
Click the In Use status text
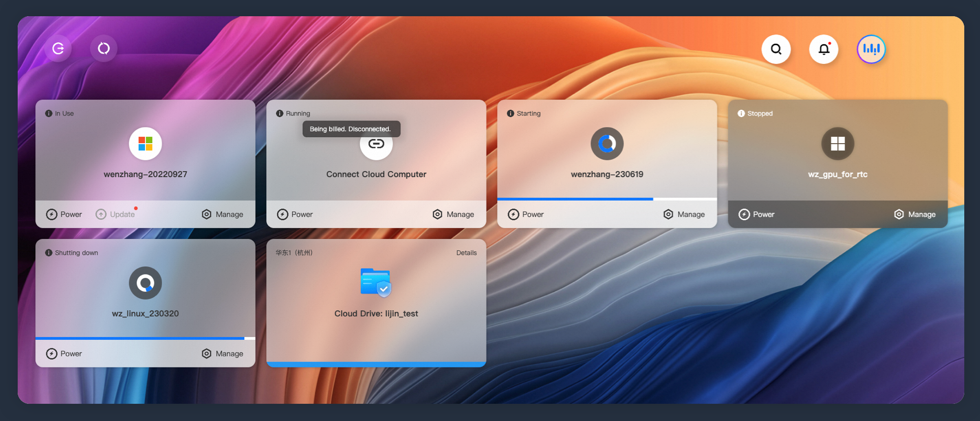point(64,114)
